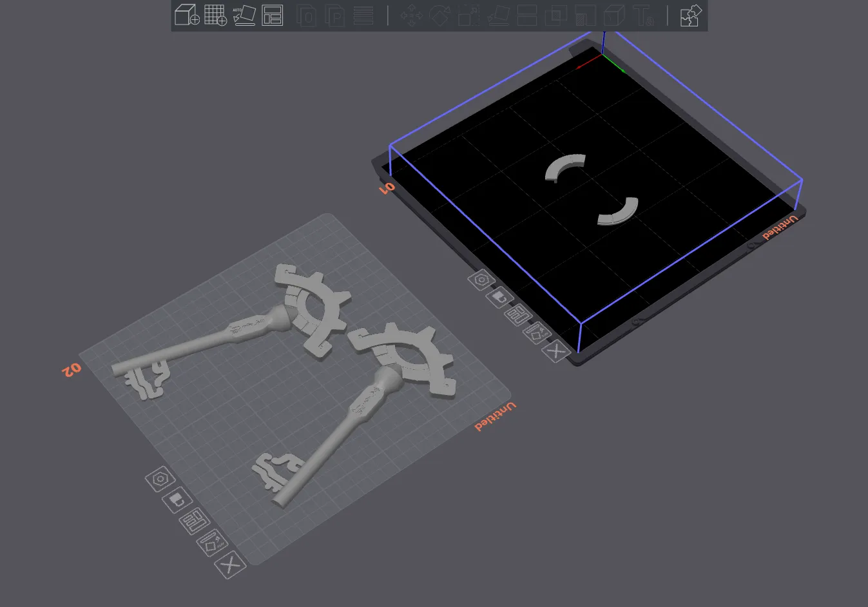
Task: Add a new plate with the grid-plus icon
Action: [215, 15]
